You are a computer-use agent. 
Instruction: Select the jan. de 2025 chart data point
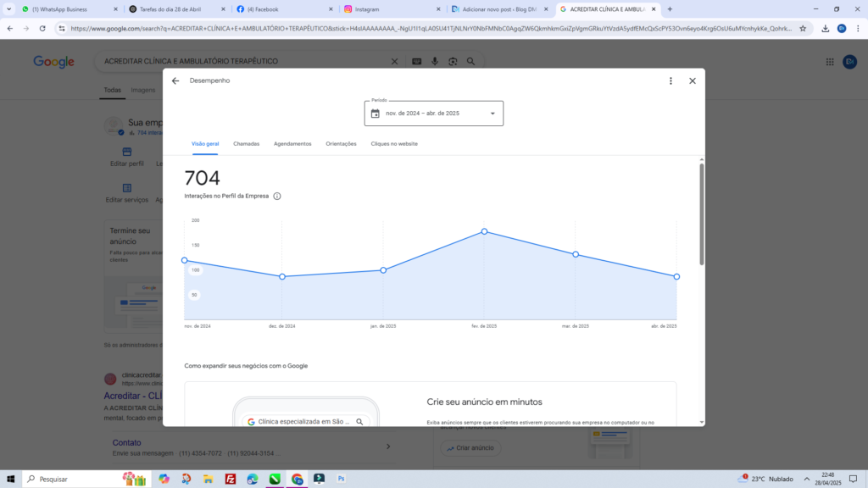pos(383,270)
